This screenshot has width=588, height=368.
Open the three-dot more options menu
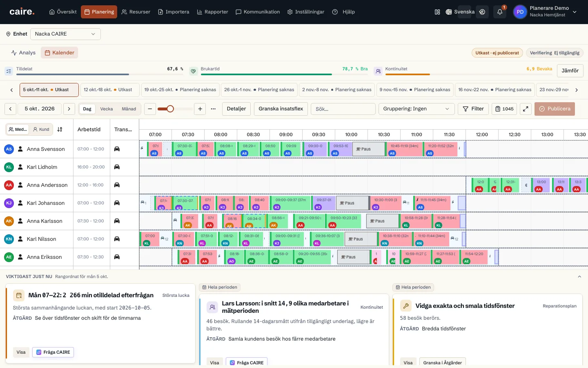coord(213,109)
